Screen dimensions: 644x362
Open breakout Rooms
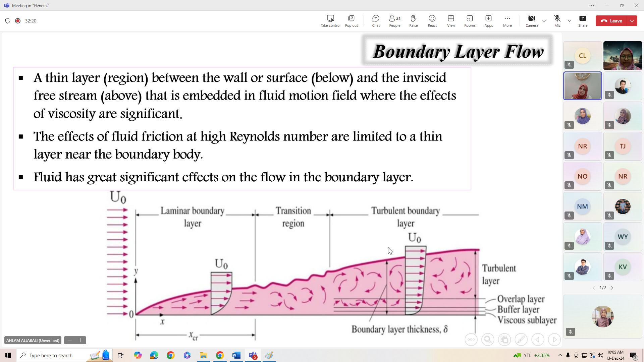point(470,21)
